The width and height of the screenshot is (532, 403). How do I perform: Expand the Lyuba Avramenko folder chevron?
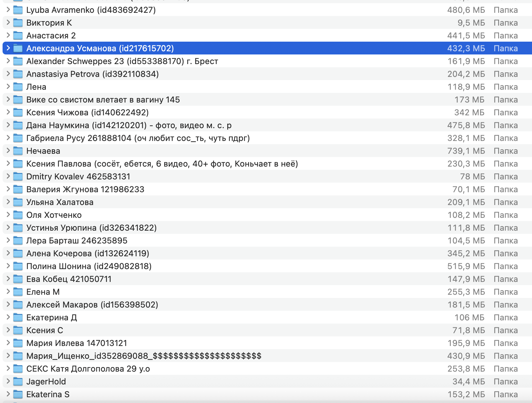pyautogui.click(x=8, y=10)
